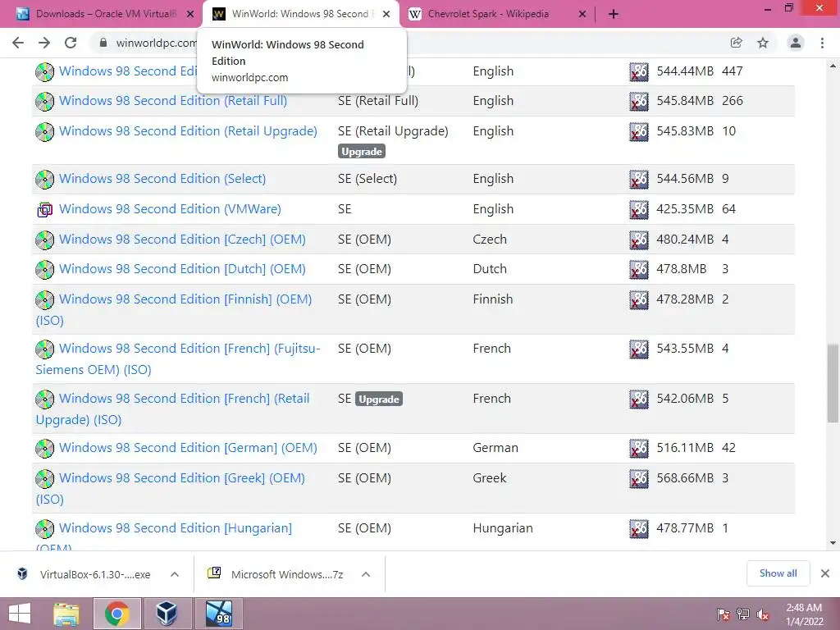
Task: Open the Windows Start menu
Action: [20, 614]
